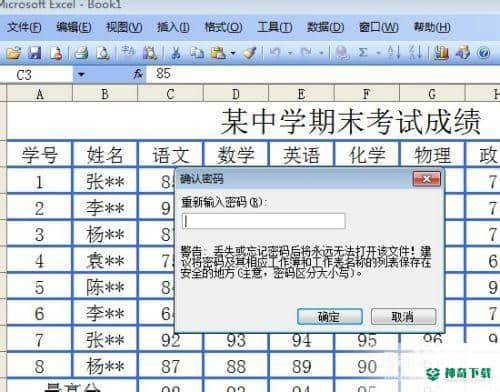Click cell with 袁** name
500x392 pixels.
click(105, 261)
